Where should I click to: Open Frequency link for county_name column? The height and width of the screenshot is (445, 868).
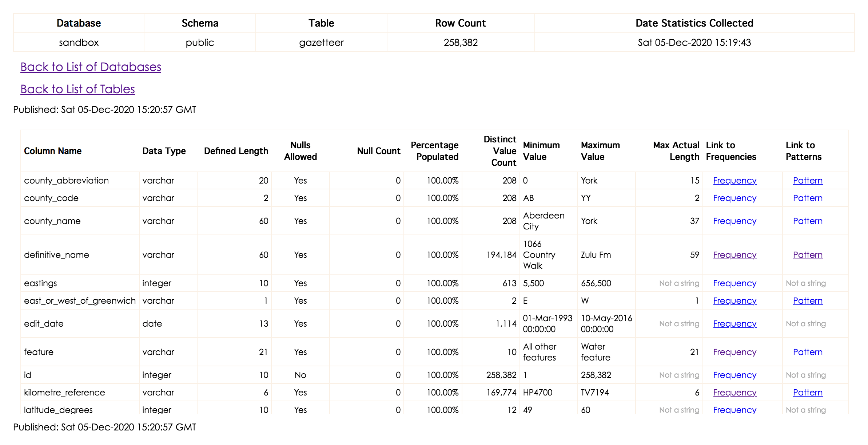[x=734, y=221]
